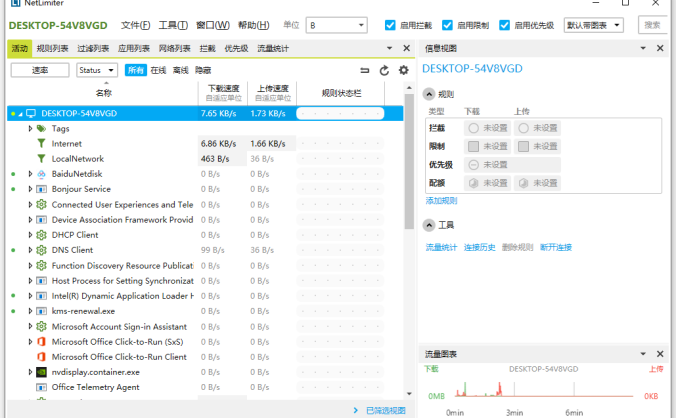The height and width of the screenshot is (418, 676).
Task: Click the LocalNetwork filter funnel icon
Action: point(41,159)
